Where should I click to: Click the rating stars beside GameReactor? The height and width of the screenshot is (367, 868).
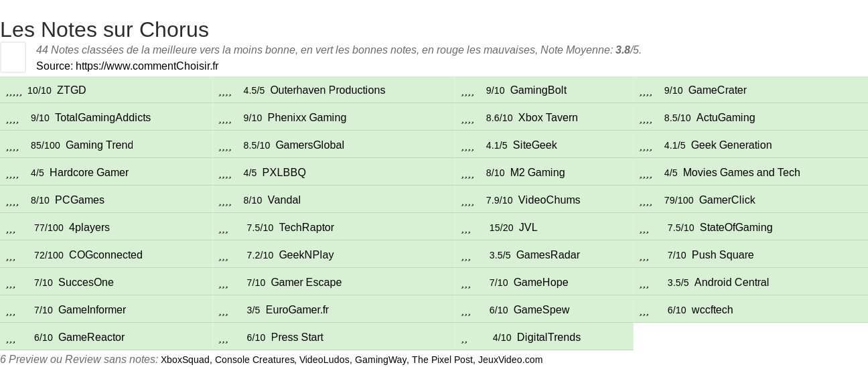pos(11,338)
